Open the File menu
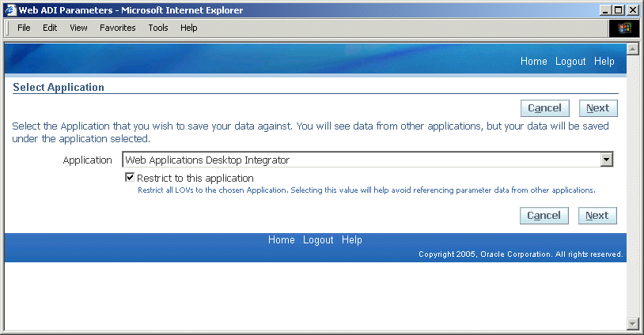Screen dimensions: 644x335 (24, 28)
